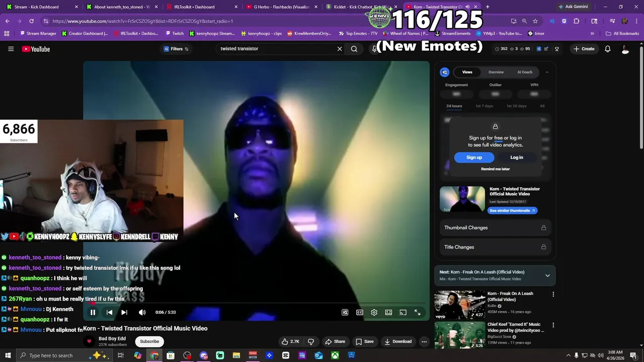Collapse the analytics panel chevron
This screenshot has width=644, height=362.
547,72
